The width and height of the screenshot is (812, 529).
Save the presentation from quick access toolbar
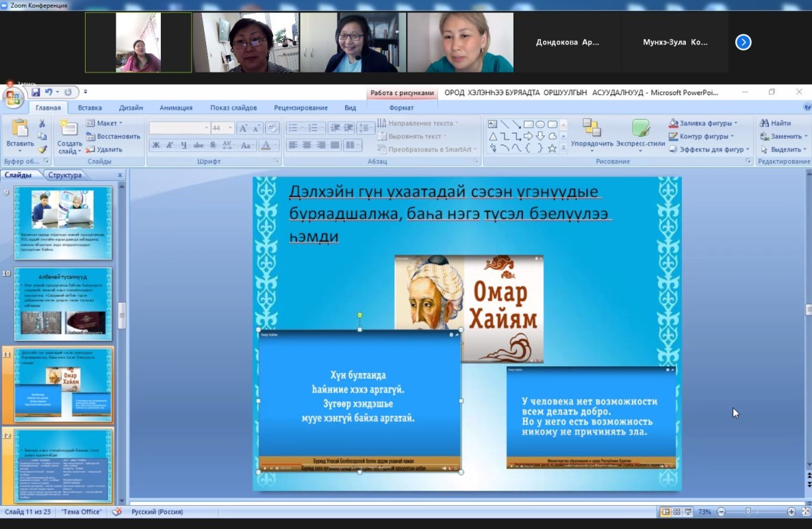click(36, 92)
